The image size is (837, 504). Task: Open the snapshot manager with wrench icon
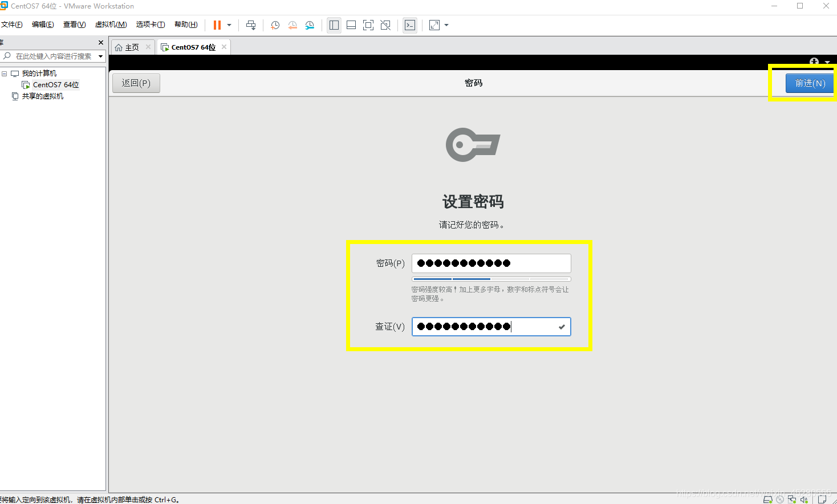pyautogui.click(x=310, y=25)
